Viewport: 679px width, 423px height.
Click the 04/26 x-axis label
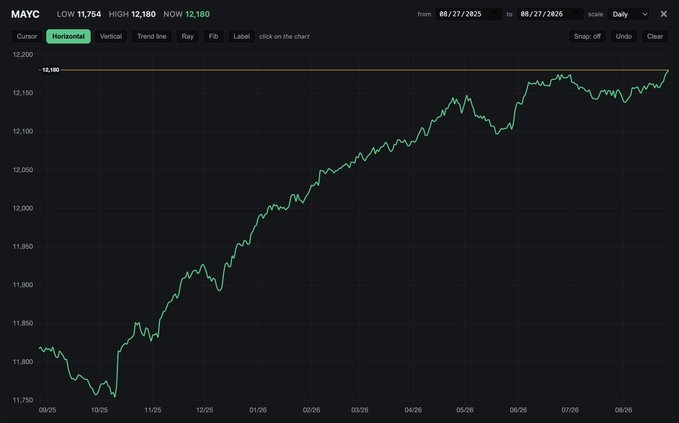point(413,410)
